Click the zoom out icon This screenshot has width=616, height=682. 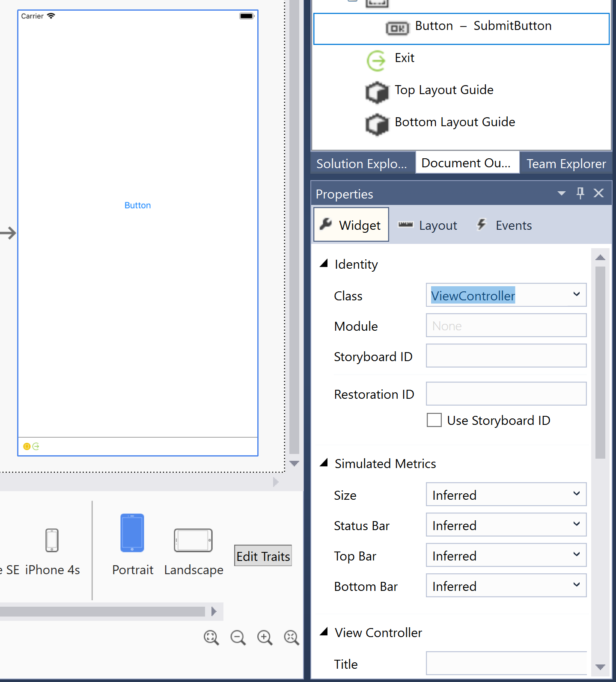coord(238,638)
